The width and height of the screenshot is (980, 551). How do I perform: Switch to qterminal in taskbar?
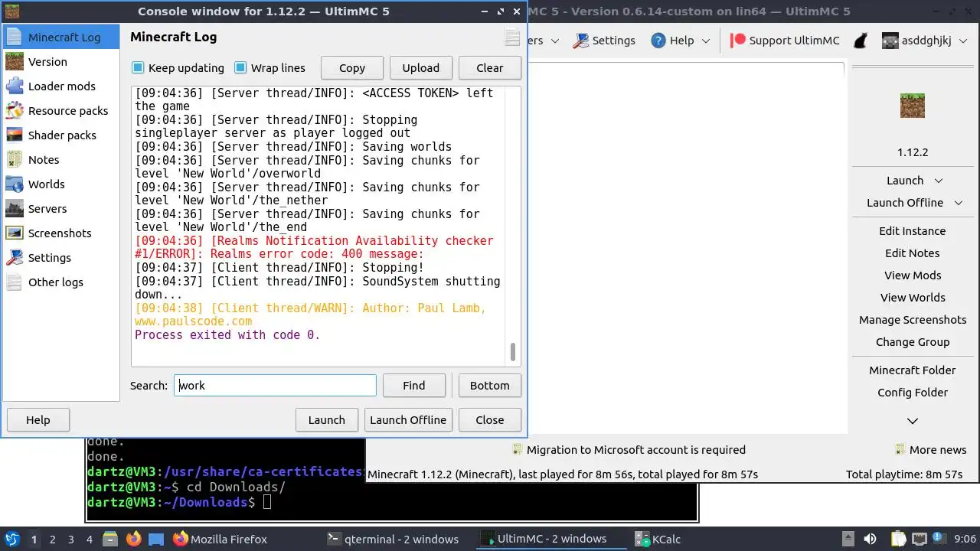(x=393, y=539)
